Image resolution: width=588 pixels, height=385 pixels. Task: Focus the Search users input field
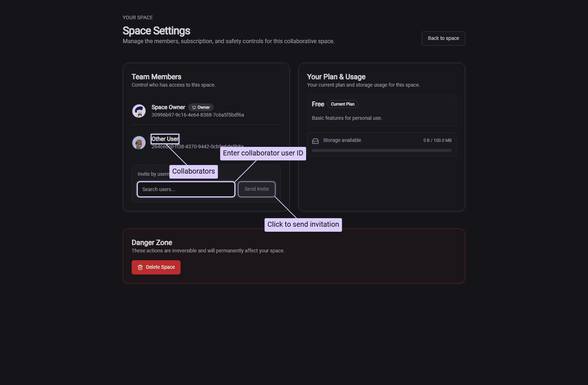(186, 189)
